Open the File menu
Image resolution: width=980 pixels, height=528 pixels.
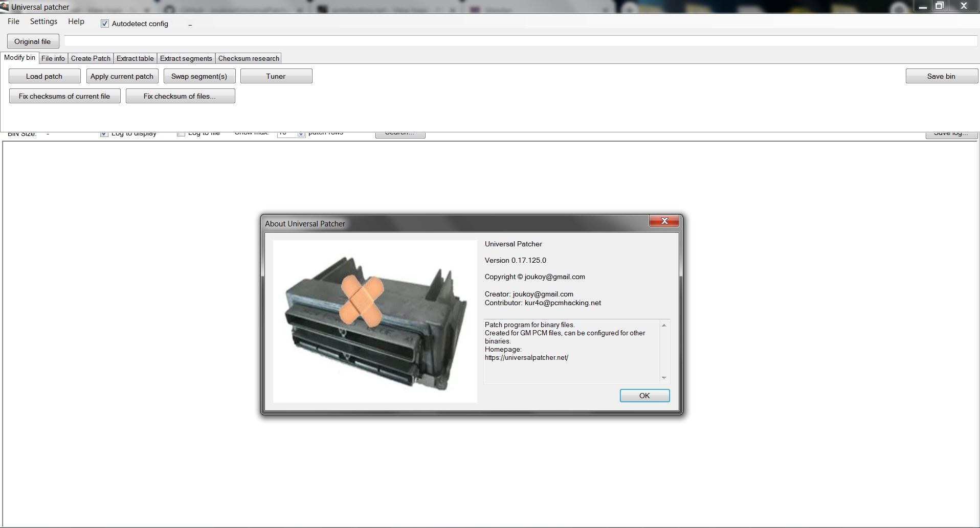pos(13,21)
